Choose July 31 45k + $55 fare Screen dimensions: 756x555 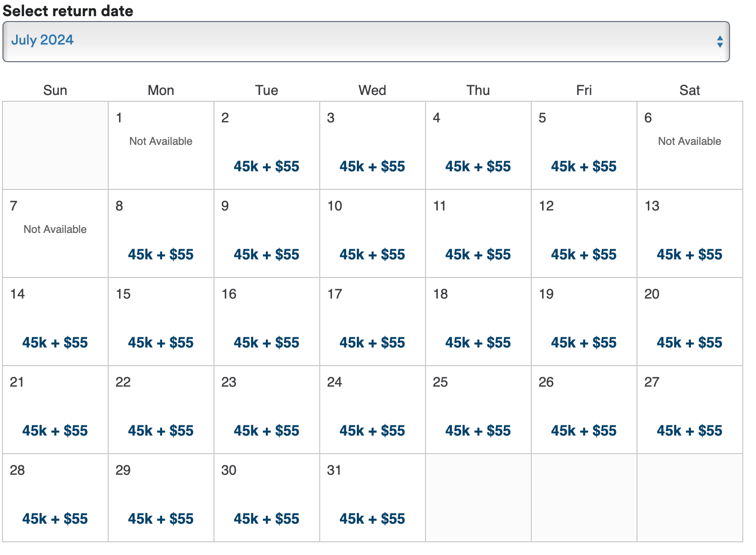[x=372, y=519]
